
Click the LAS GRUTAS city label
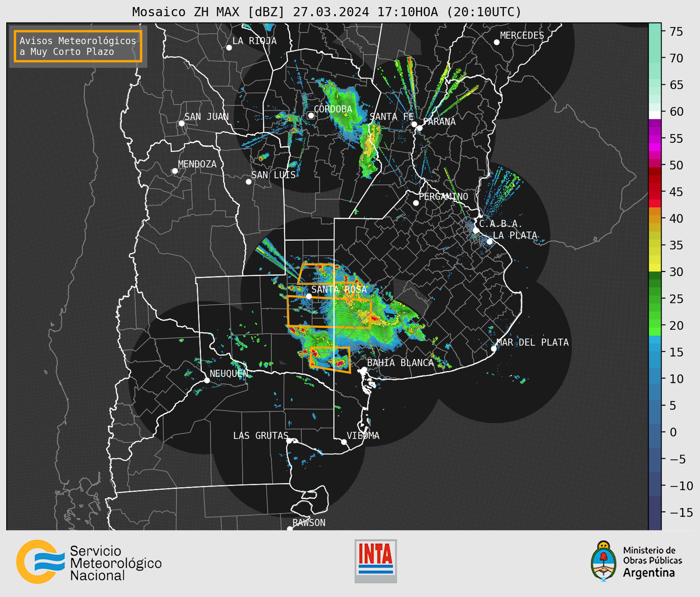point(261,436)
